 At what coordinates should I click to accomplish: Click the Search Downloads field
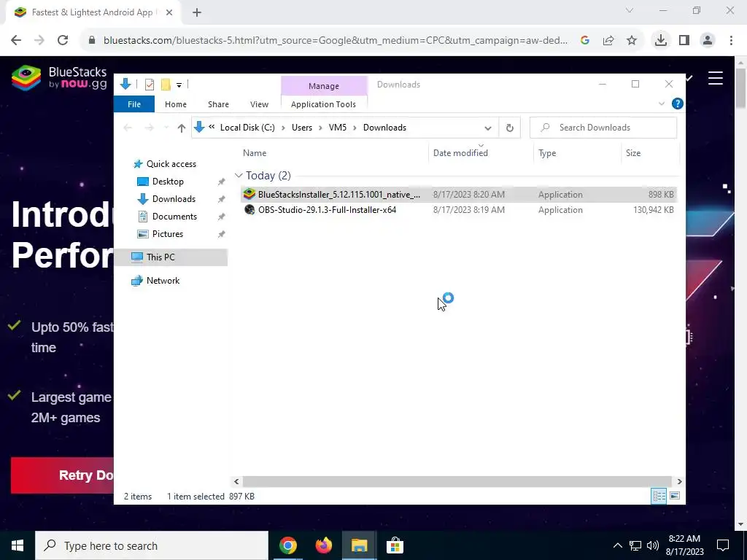click(x=603, y=128)
